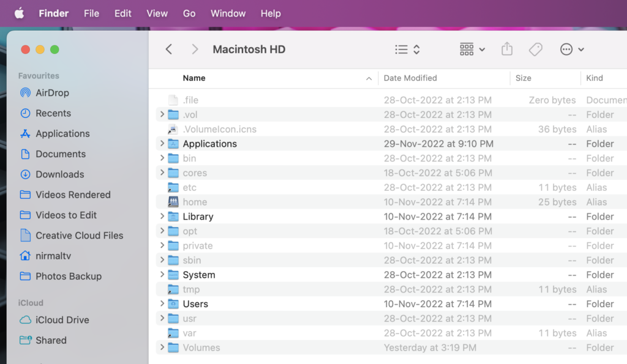This screenshot has height=364, width=627.
Task: Expand the System folder
Action: [x=162, y=275]
